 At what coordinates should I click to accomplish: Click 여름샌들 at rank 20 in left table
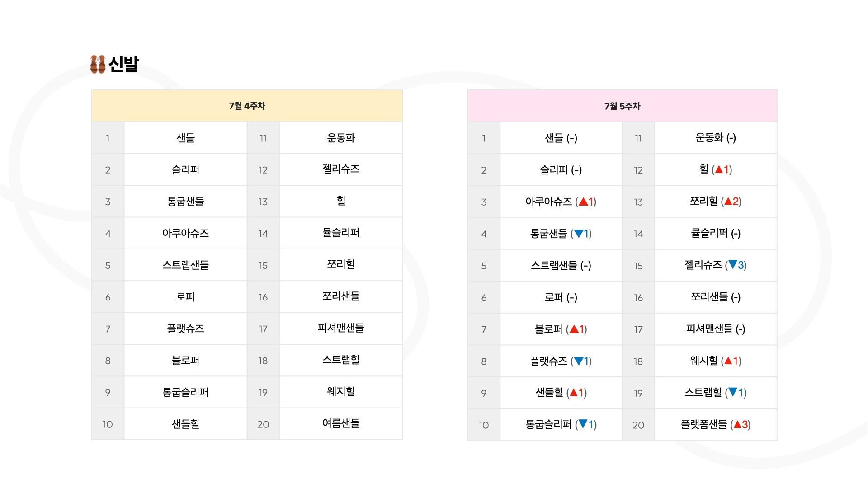point(341,423)
